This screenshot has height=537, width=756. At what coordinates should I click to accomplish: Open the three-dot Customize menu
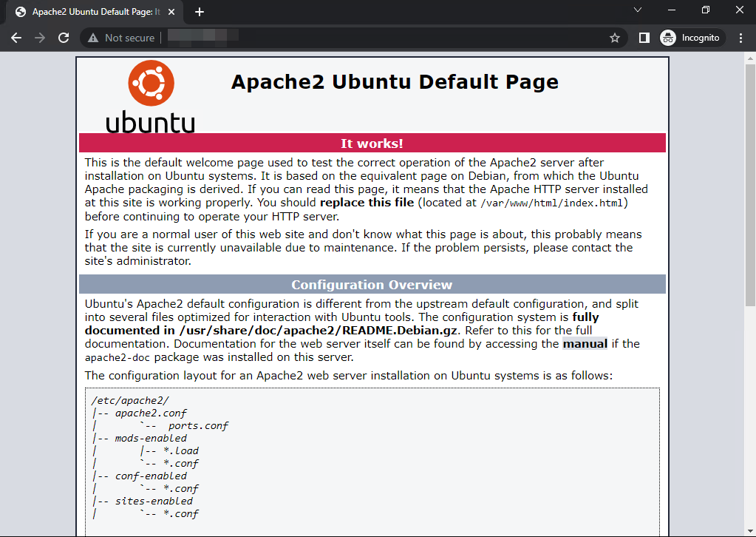741,37
